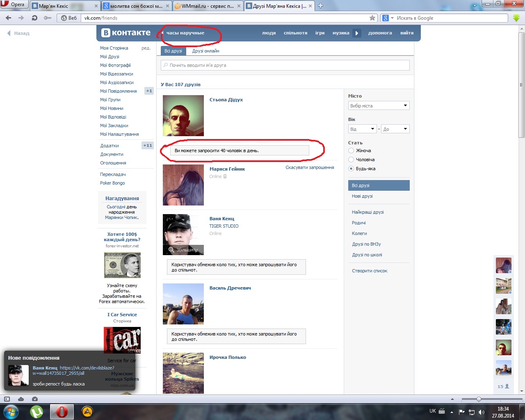Open the Windows Start button
525x420 pixels.
[x=11, y=411]
